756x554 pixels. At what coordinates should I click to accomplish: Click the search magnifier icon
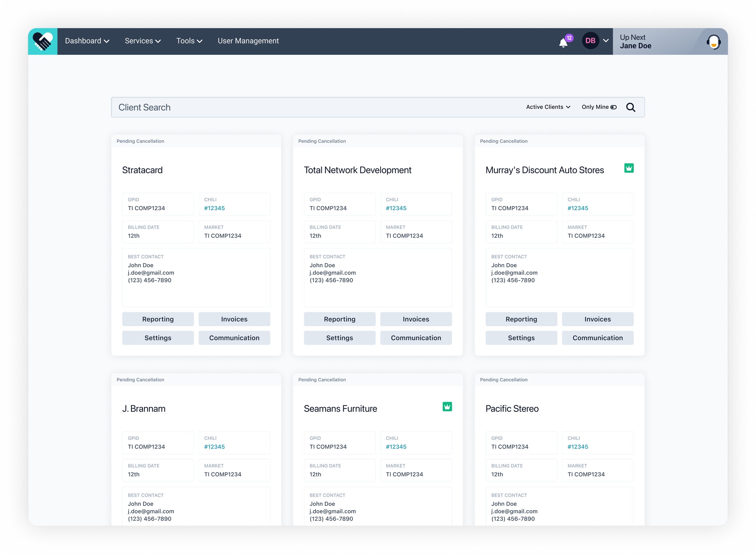click(631, 107)
